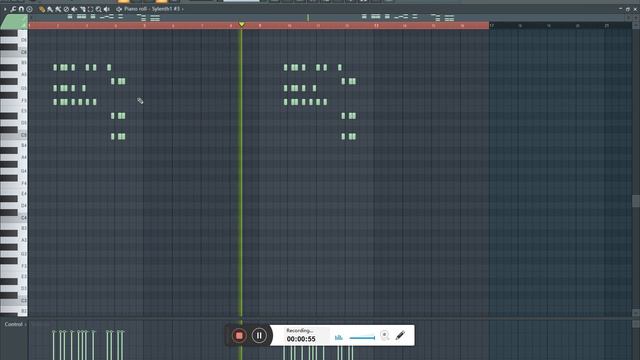This screenshot has width=640, height=360.
Task: Click the piano roll vertical scrollbar handle
Action: pyautogui.click(x=636, y=201)
